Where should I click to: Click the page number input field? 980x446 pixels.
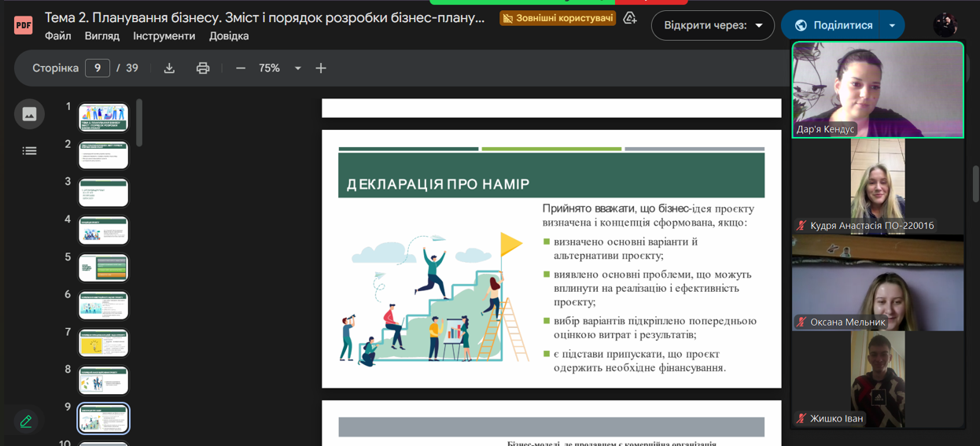[x=98, y=68]
